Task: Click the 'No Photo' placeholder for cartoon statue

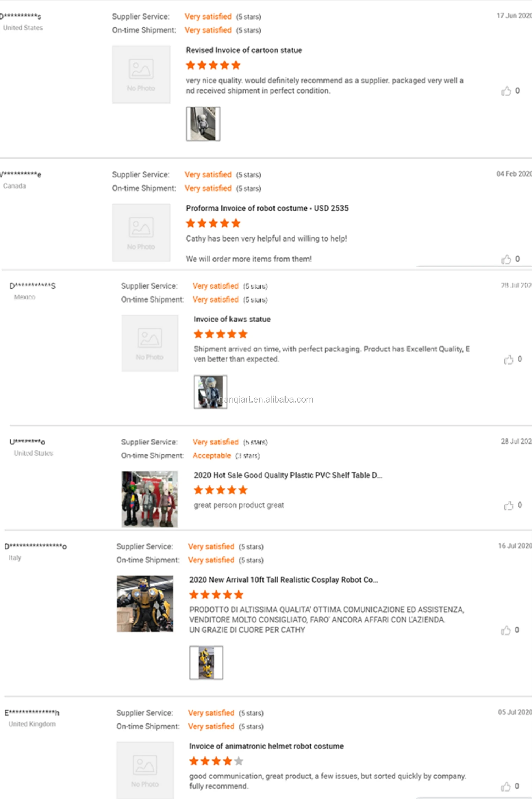Action: (141, 74)
